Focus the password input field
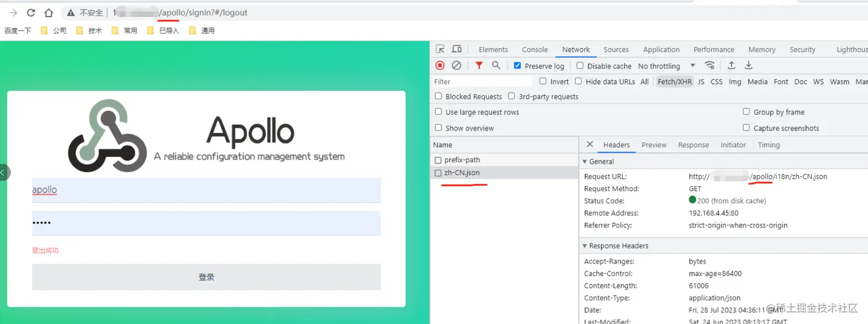The width and height of the screenshot is (868, 324). click(206, 223)
